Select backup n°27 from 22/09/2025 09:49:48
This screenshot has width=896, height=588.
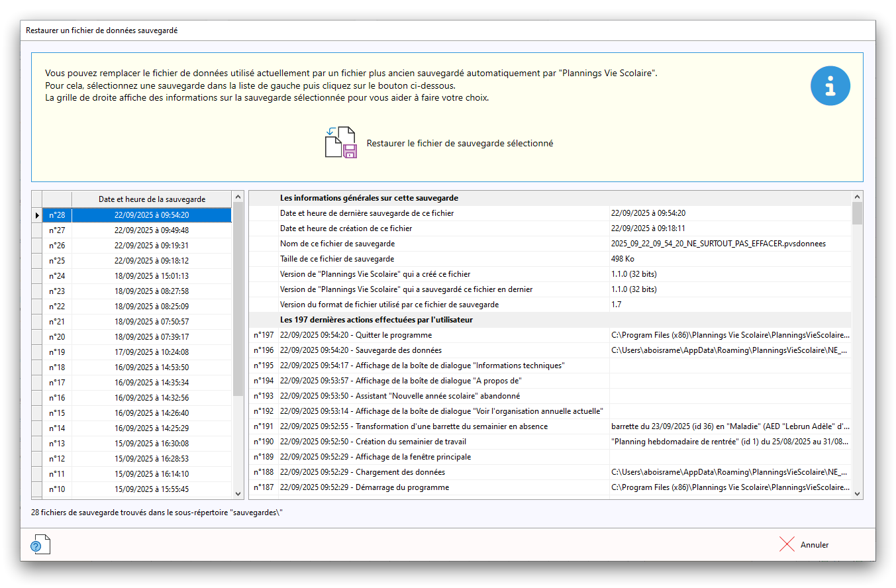click(x=151, y=230)
